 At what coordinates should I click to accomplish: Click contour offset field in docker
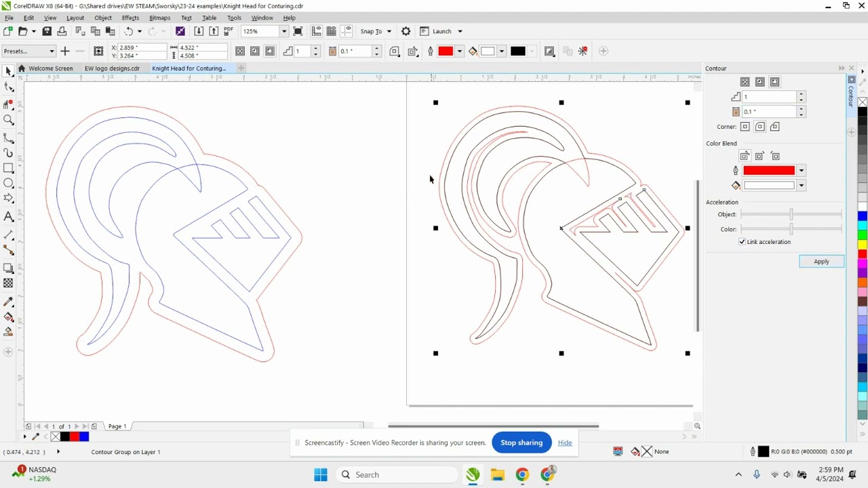769,112
